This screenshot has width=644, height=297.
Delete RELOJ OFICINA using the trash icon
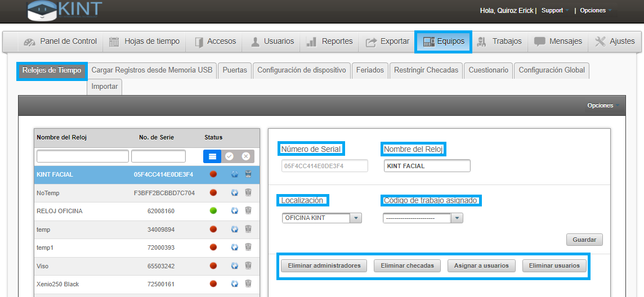click(x=248, y=211)
